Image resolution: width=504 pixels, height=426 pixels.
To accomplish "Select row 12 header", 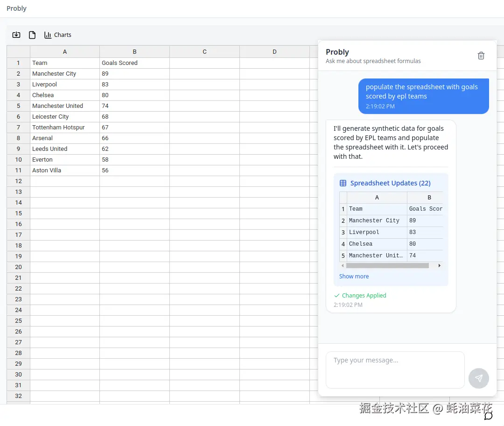I will coord(18,181).
